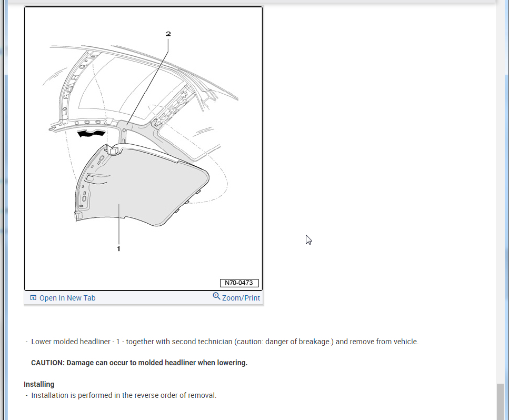This screenshot has width=509, height=420.
Task: Click callout number 1 in the diagram
Action: (x=118, y=248)
